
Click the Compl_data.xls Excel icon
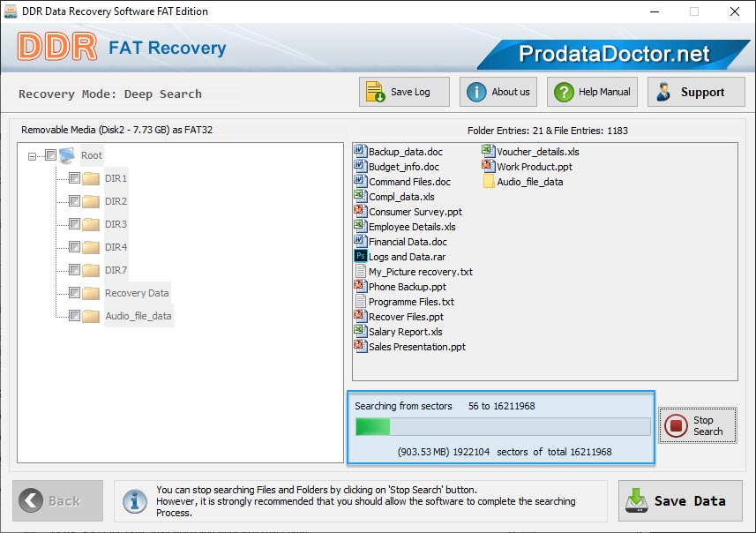click(x=360, y=196)
